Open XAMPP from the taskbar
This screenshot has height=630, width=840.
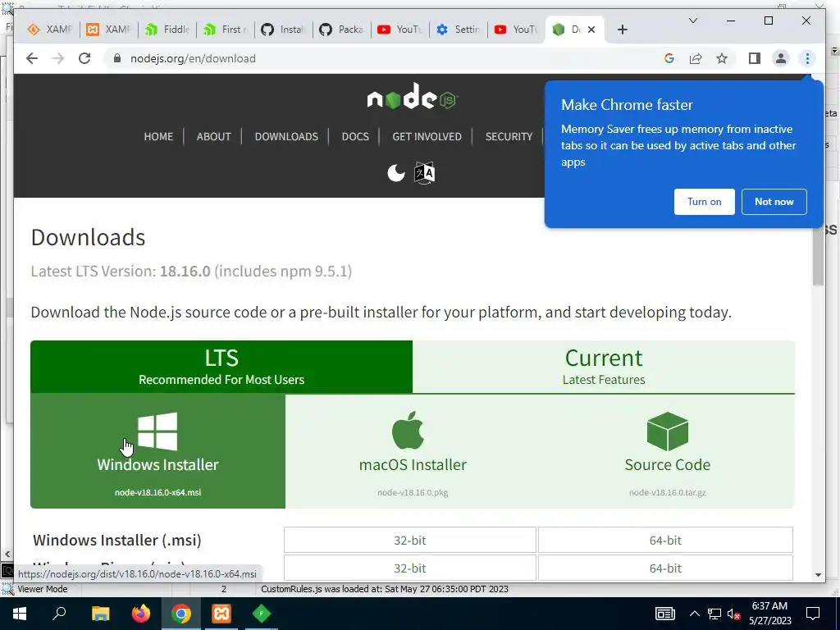coord(221,614)
